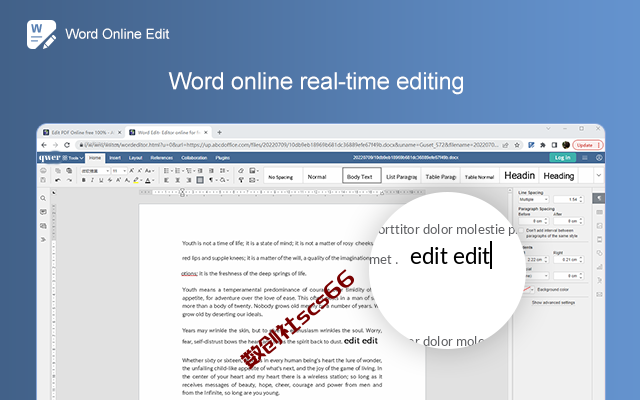Viewport: 640px width, 400px height.
Task: Open the Insert ribbon tab
Action: 115,158
